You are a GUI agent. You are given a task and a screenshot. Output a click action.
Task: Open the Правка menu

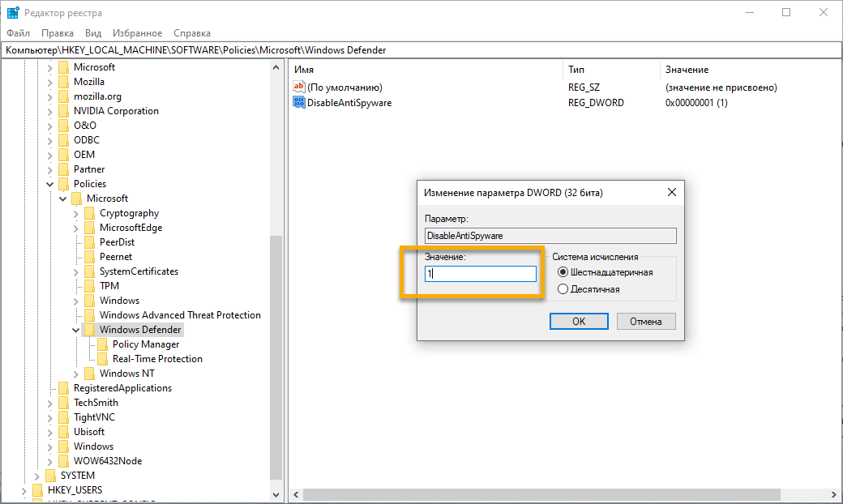[x=57, y=33]
